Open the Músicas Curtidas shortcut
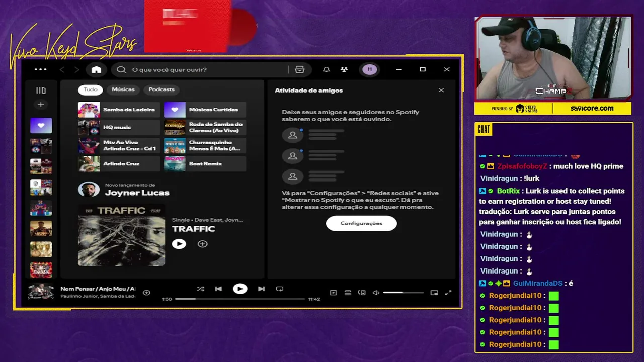 click(x=205, y=110)
